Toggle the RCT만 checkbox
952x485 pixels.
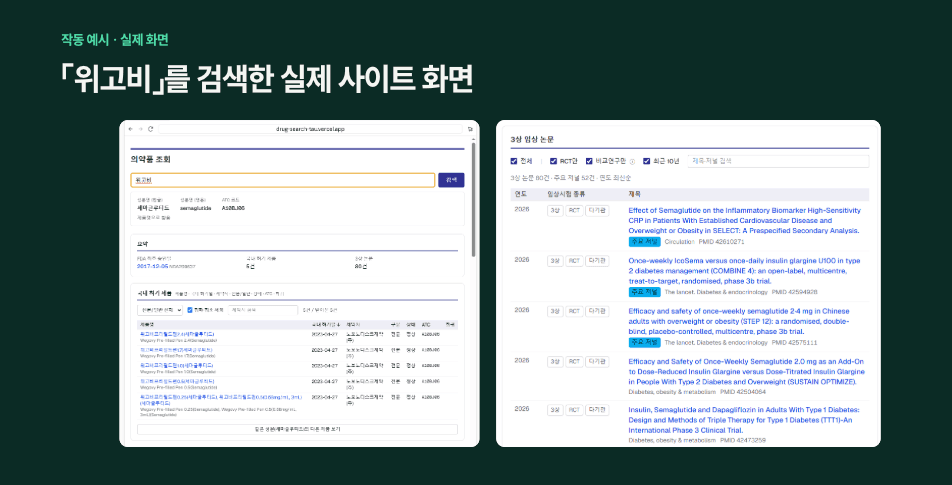(553, 161)
